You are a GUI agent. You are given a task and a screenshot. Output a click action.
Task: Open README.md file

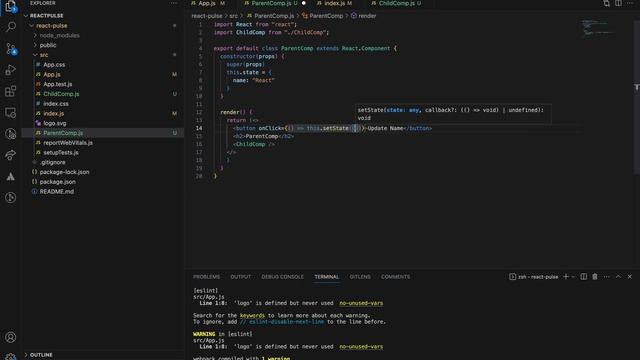pyautogui.click(x=56, y=191)
